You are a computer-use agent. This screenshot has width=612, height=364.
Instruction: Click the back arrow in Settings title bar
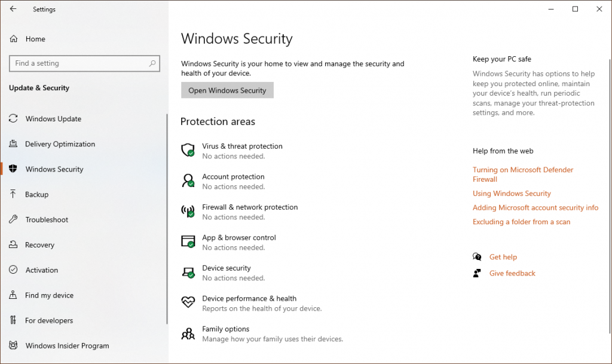[13, 9]
